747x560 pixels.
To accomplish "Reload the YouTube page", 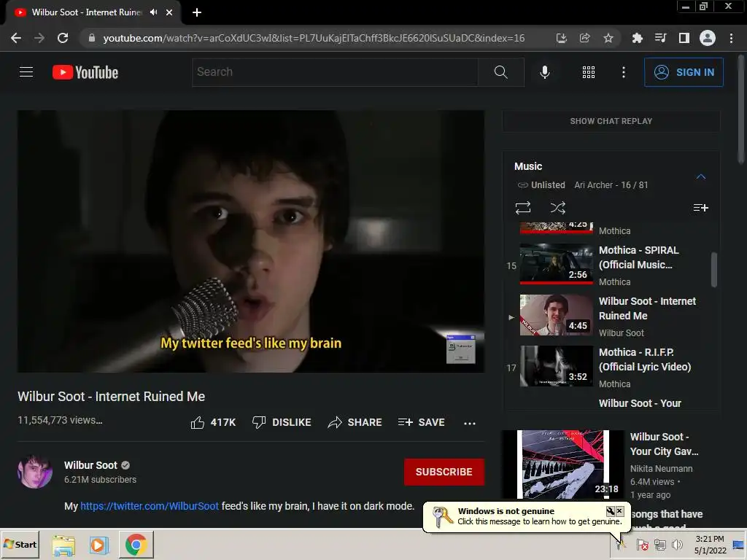I will coord(63,38).
